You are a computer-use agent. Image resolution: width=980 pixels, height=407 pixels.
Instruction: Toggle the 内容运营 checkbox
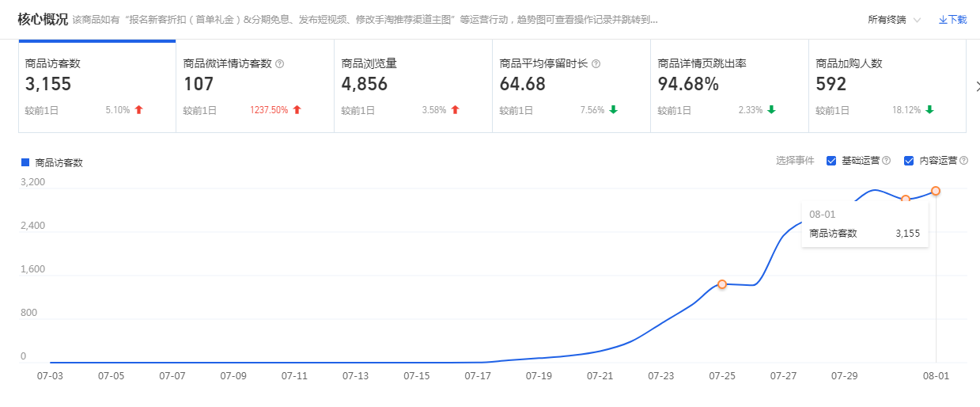(x=909, y=161)
